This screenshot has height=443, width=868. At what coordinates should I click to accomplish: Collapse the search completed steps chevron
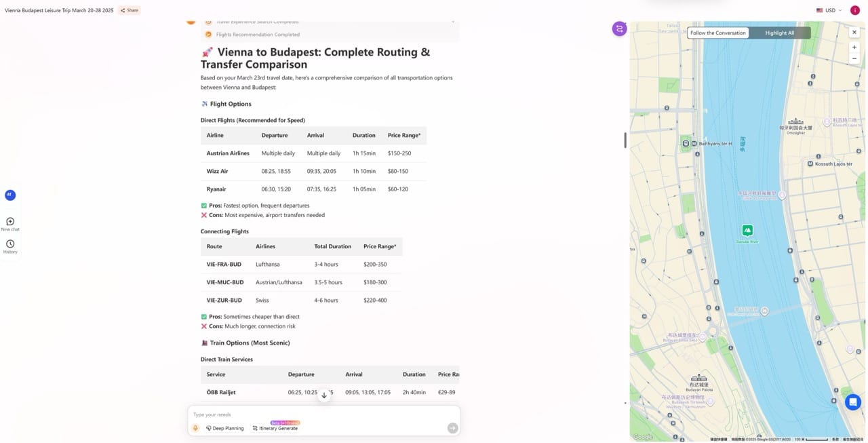[453, 22]
